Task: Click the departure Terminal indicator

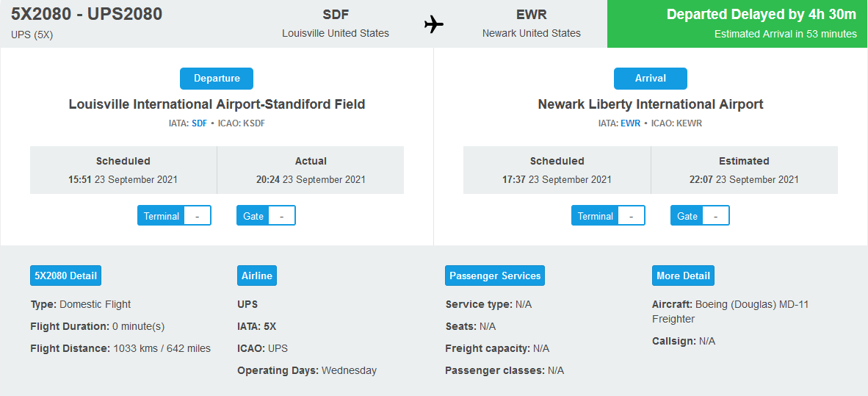Action: point(174,216)
